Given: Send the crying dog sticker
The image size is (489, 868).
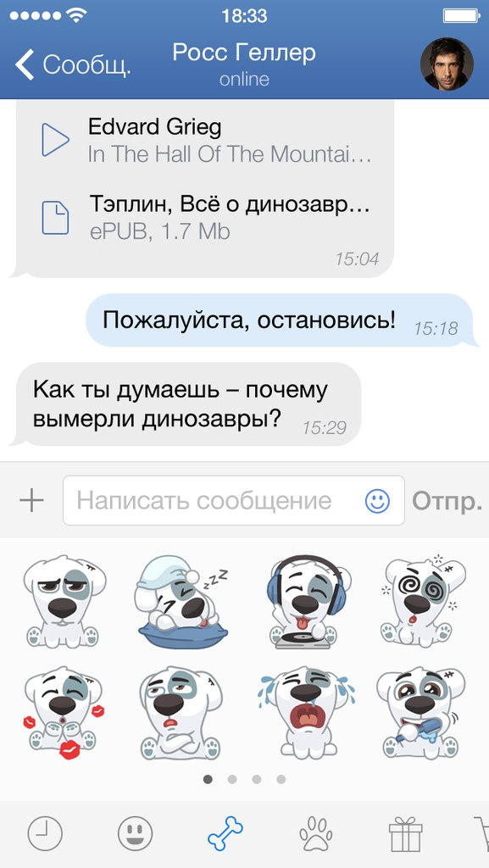Looking at the screenshot, I should [x=307, y=713].
